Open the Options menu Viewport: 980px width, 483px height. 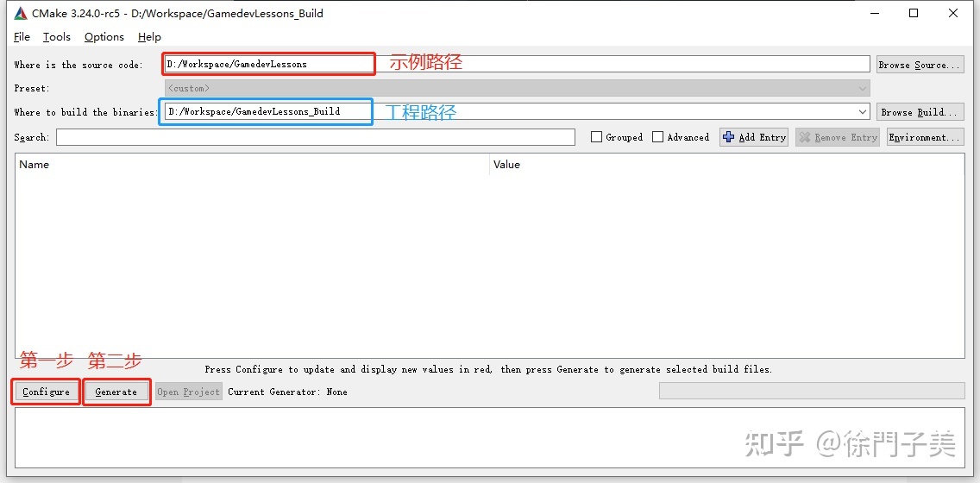click(x=104, y=37)
